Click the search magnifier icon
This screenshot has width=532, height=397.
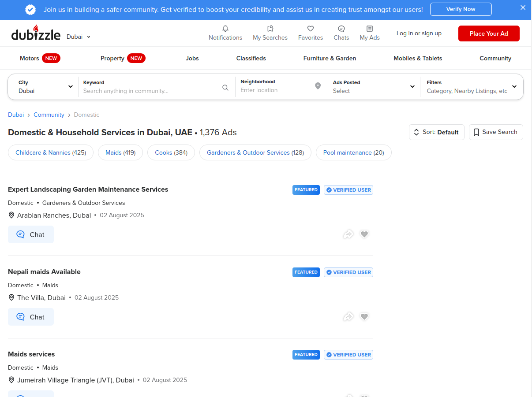(225, 88)
